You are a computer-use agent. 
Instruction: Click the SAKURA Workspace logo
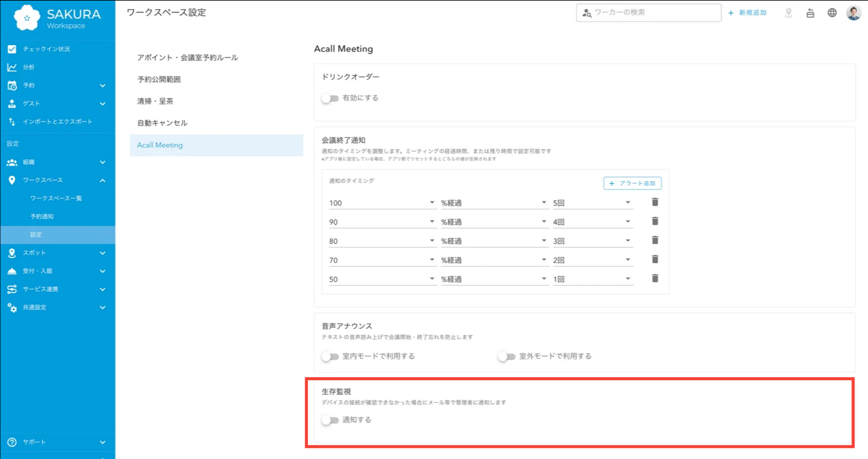[x=57, y=18]
